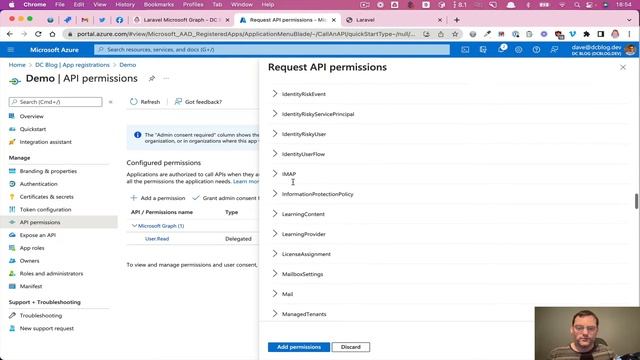Expand the MailboxSettings group
Viewport: 640px width, 360px height.
pyautogui.click(x=275, y=274)
